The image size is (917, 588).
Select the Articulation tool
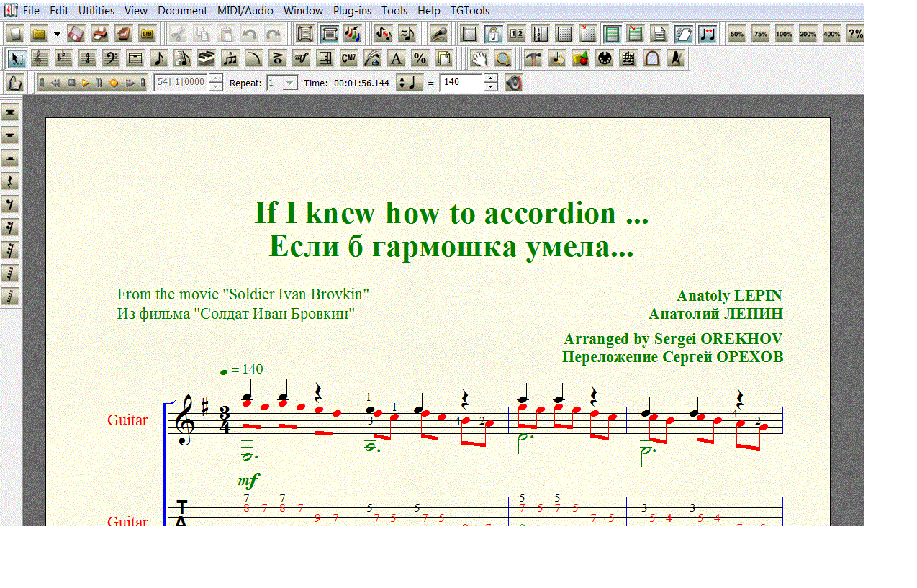click(x=277, y=58)
